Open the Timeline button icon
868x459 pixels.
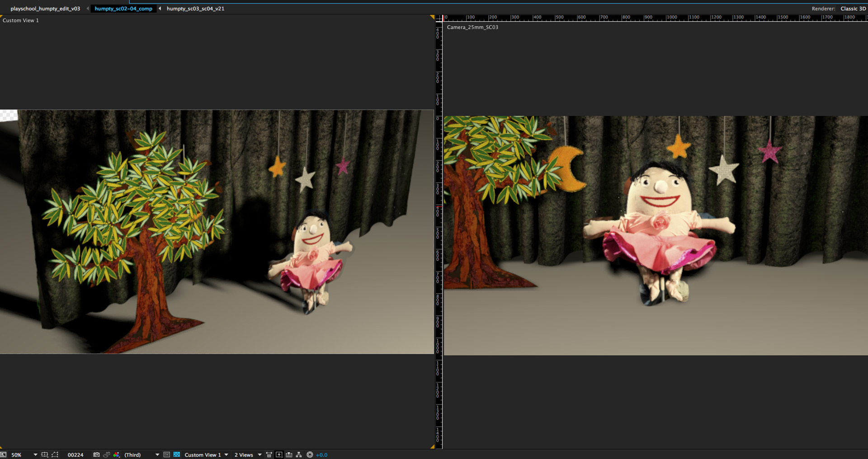click(289, 454)
